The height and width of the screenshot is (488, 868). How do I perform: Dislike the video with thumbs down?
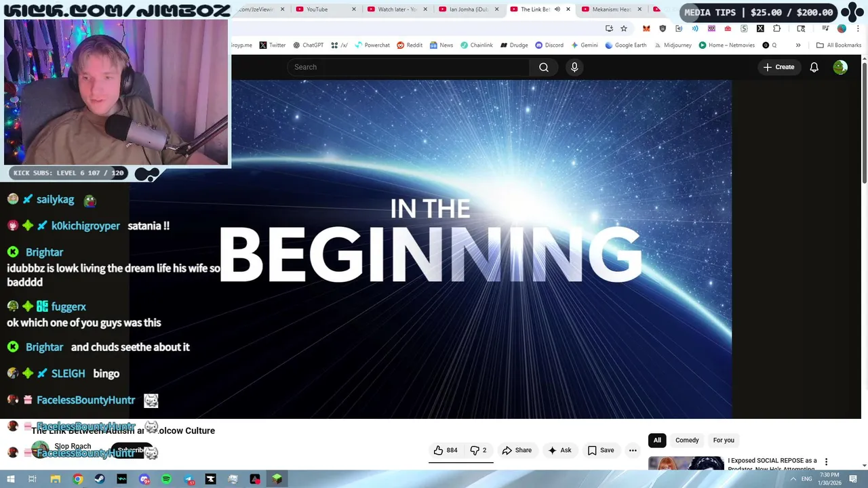coord(479,450)
